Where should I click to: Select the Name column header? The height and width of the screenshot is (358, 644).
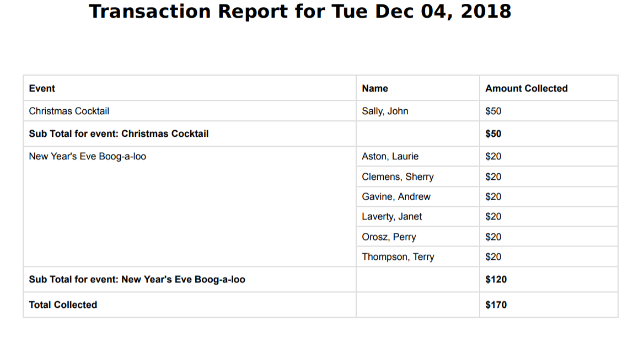[375, 88]
